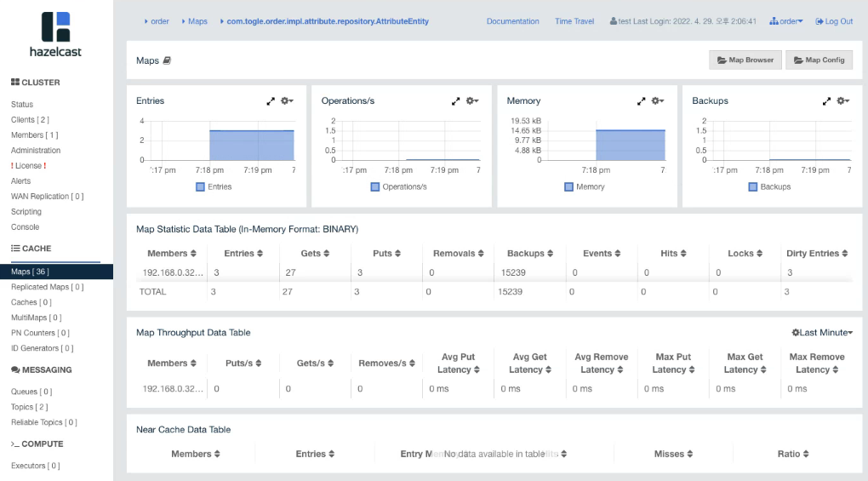Open Replicated Maps [ 0 ]
Image resolution: width=868 pixels, height=481 pixels.
[47, 287]
